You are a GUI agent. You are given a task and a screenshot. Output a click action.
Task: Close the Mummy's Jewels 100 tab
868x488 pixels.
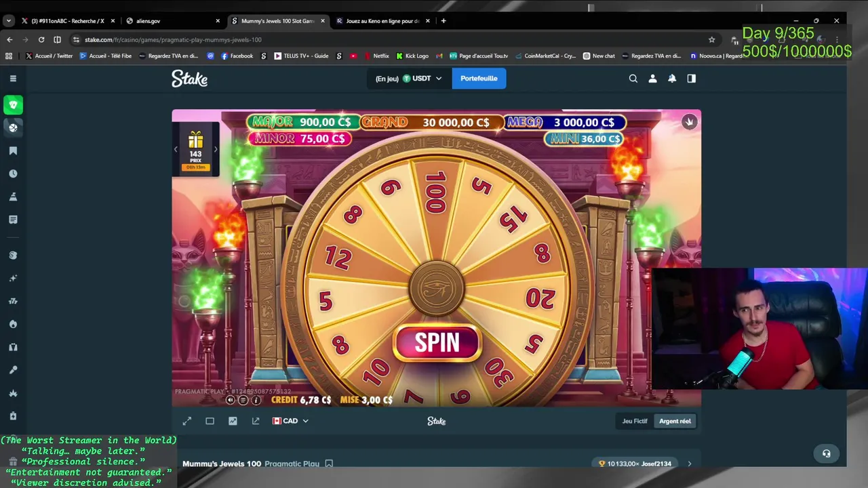(x=323, y=21)
